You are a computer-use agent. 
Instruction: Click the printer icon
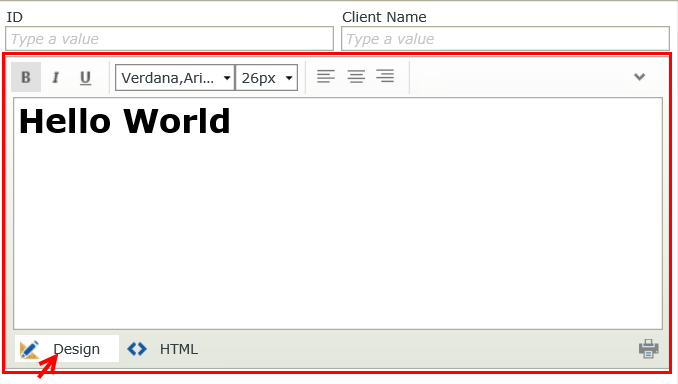[649, 349]
